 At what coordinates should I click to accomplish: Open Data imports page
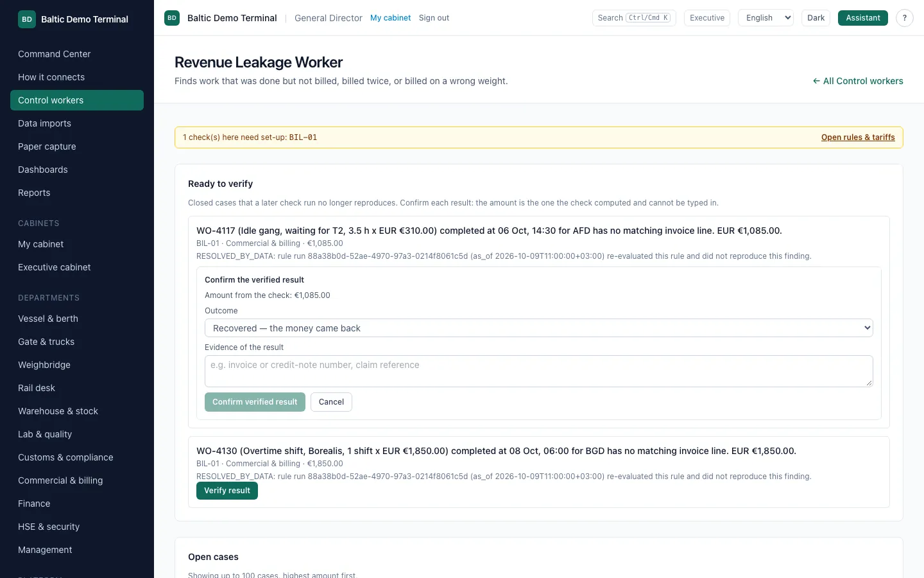[x=77, y=123]
